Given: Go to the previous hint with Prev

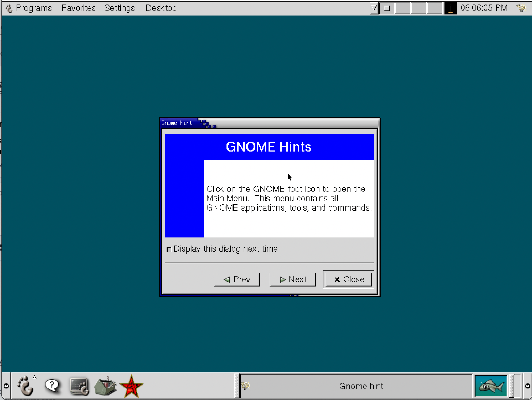Looking at the screenshot, I should [x=236, y=279].
